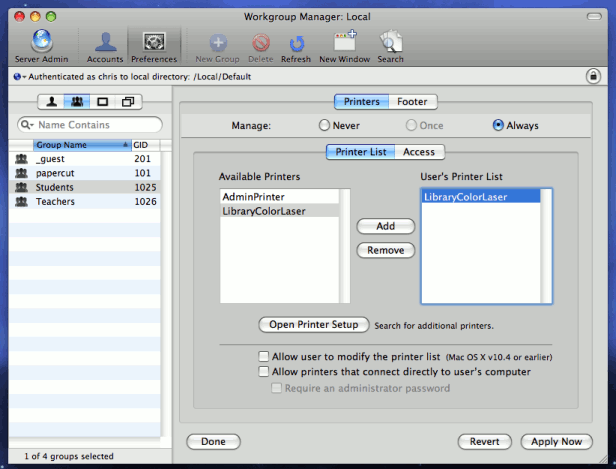The height and width of the screenshot is (469, 616).
Task: Open the search filter magnifier menu
Action: pos(27,125)
